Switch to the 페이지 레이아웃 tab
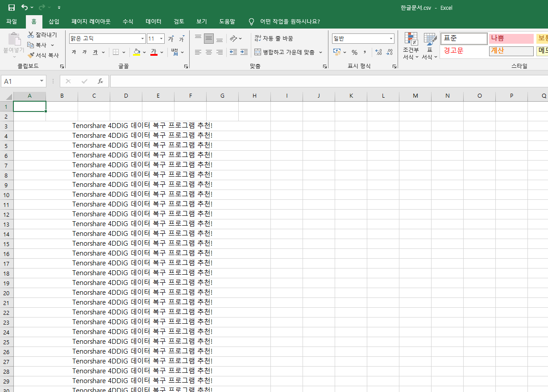 tap(91, 21)
